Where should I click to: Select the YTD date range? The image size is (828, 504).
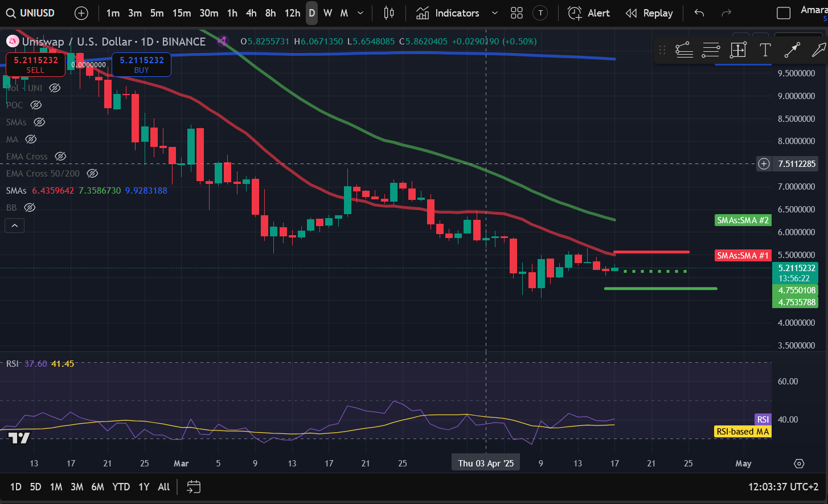click(121, 487)
